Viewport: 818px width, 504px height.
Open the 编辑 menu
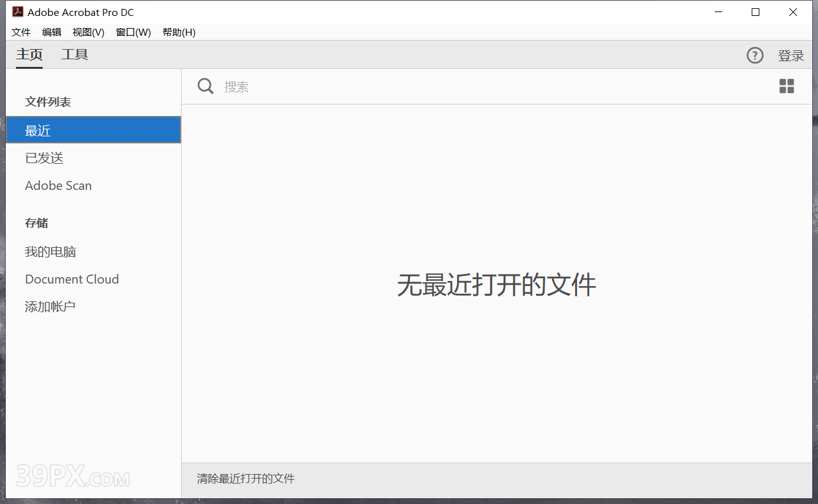(x=52, y=32)
